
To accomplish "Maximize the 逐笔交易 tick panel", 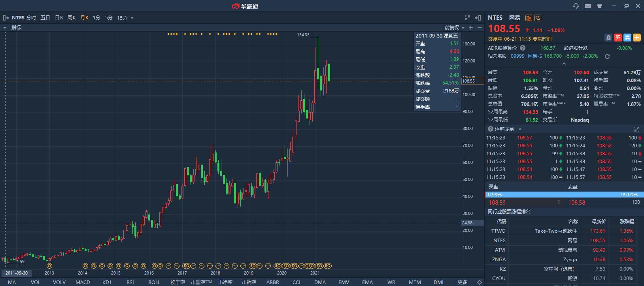I will (x=637, y=129).
